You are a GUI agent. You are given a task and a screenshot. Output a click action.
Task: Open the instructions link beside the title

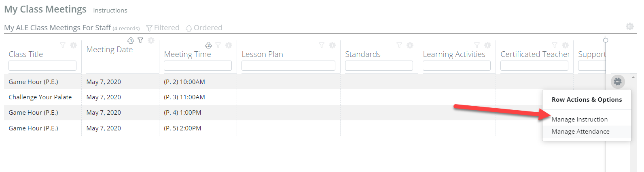point(110,10)
